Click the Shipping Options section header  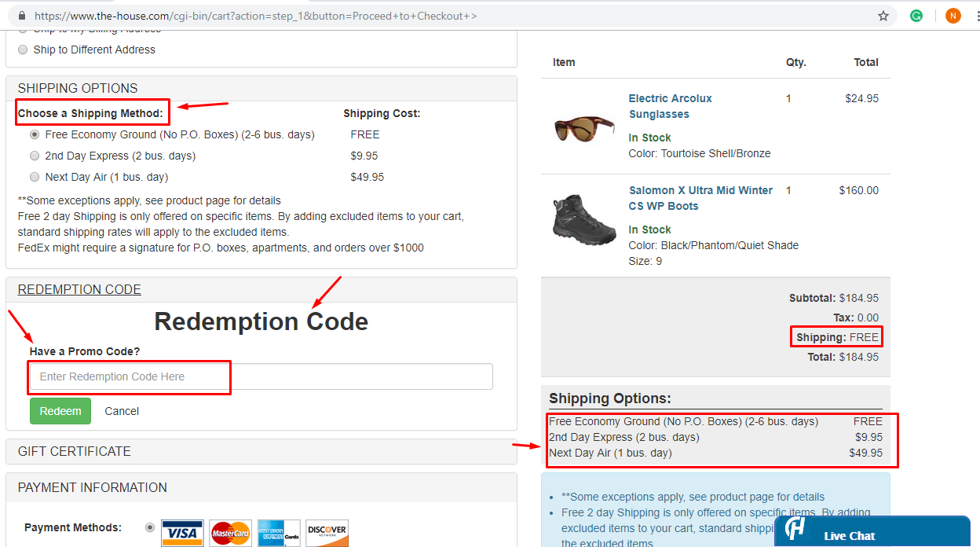pos(261,88)
